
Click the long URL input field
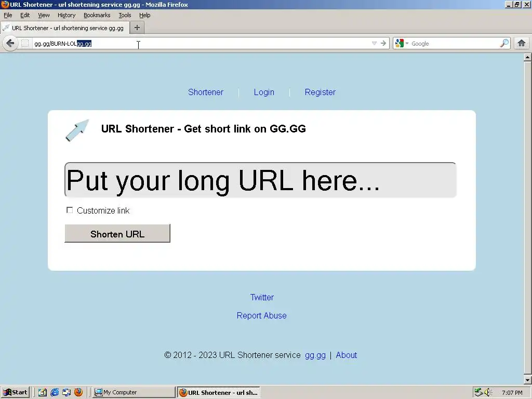(260, 180)
